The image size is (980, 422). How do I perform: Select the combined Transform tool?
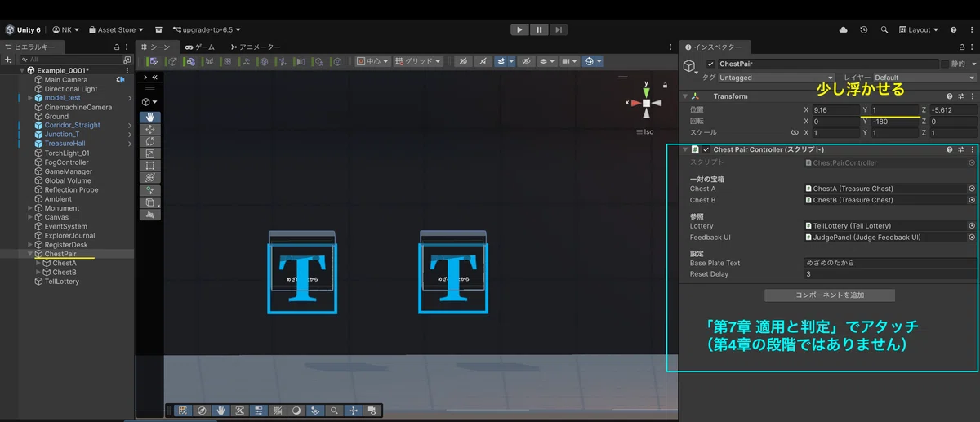tap(151, 177)
